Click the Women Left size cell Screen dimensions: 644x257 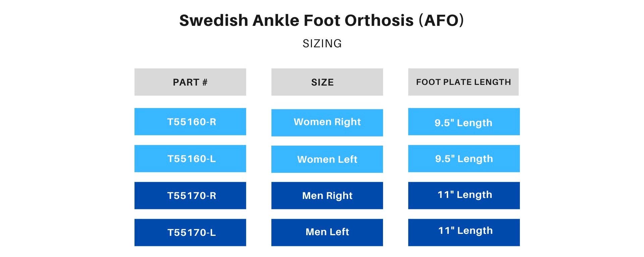pos(327,159)
